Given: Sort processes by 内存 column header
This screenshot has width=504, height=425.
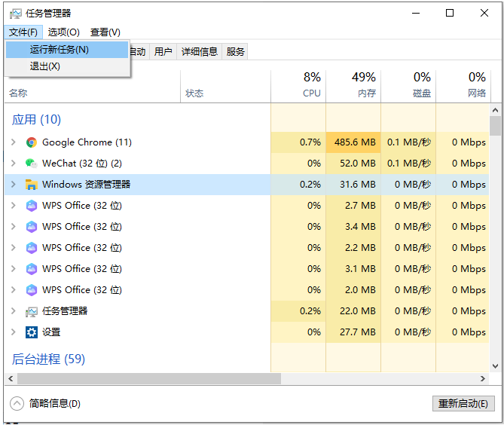Looking at the screenshot, I should (x=353, y=84).
